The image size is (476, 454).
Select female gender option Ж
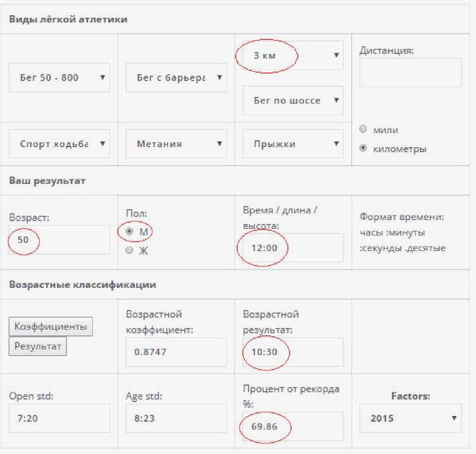click(130, 250)
